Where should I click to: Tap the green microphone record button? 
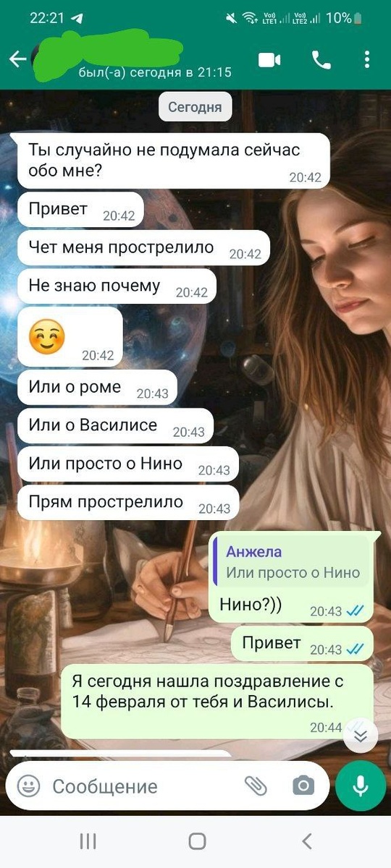[x=361, y=786]
